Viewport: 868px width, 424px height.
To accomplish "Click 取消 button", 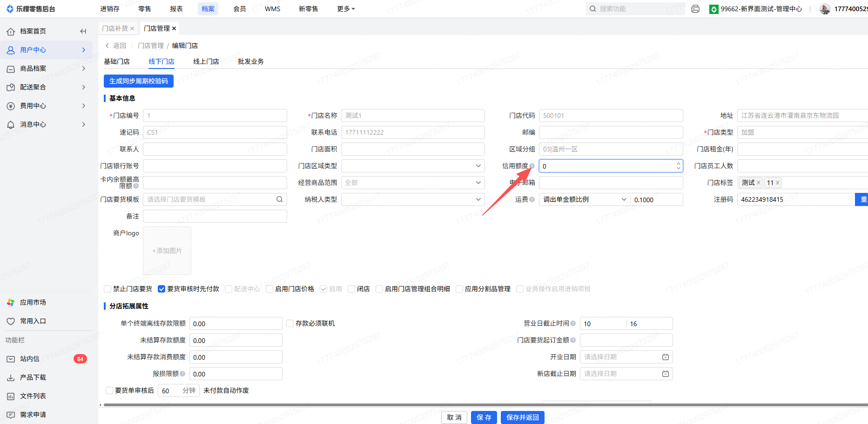I will (x=454, y=417).
